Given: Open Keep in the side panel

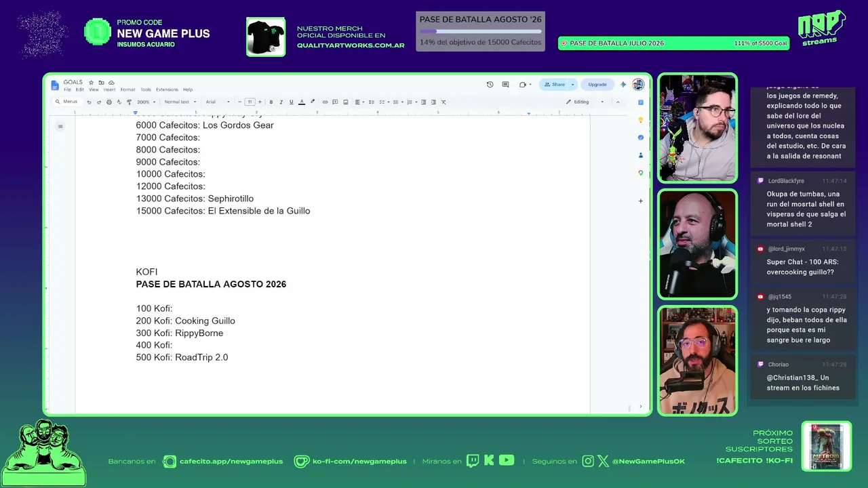Looking at the screenshot, I should coord(641,120).
